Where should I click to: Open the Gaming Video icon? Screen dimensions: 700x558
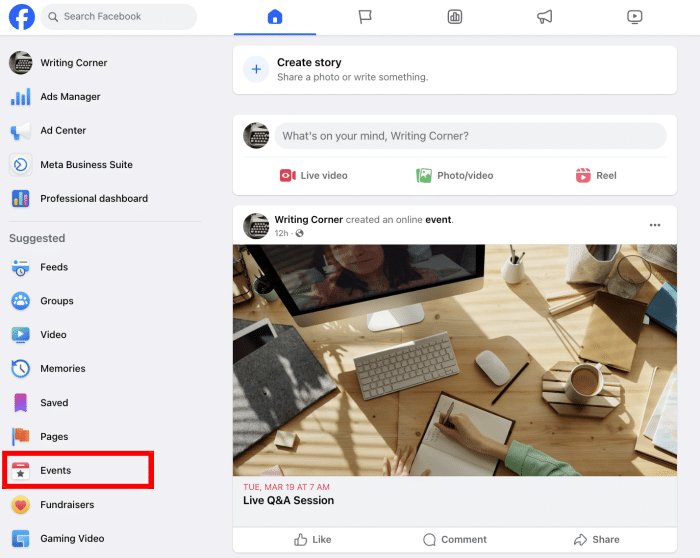pyautogui.click(x=21, y=539)
